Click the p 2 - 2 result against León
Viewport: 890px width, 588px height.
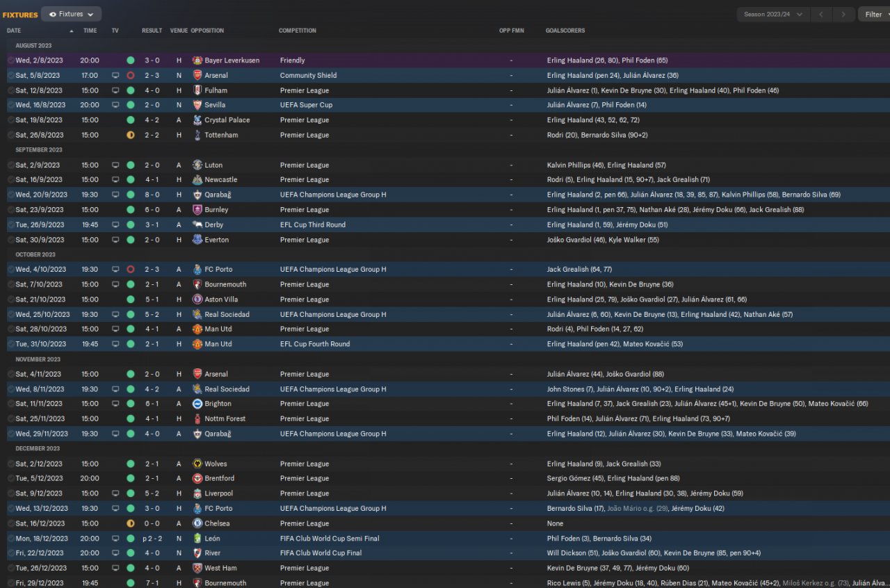pyautogui.click(x=151, y=539)
